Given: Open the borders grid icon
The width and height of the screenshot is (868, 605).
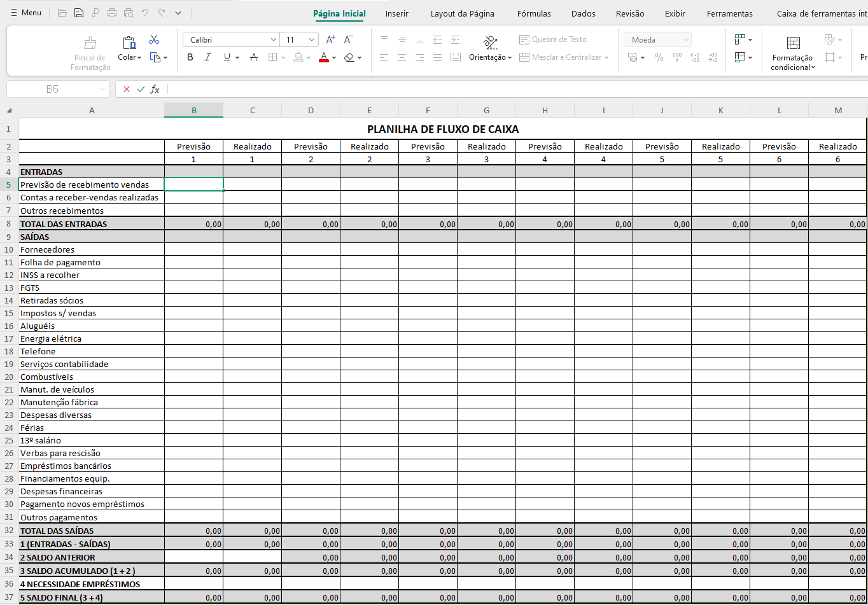Looking at the screenshot, I should coord(274,57).
